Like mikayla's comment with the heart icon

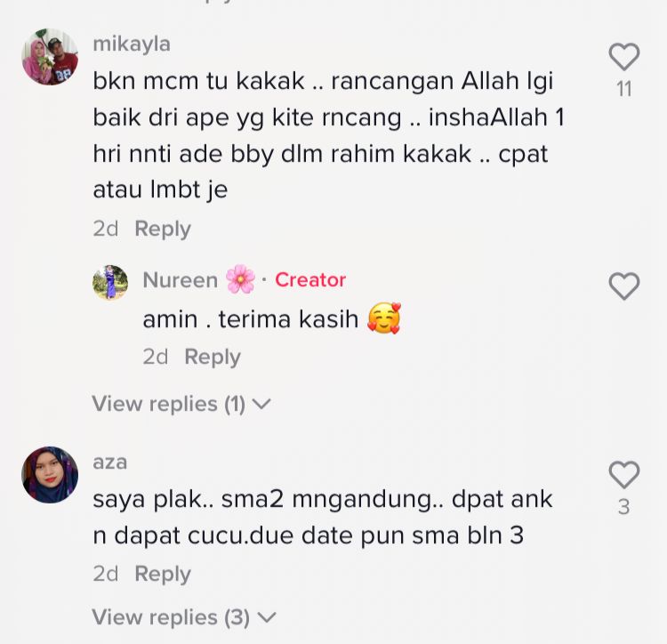624,57
